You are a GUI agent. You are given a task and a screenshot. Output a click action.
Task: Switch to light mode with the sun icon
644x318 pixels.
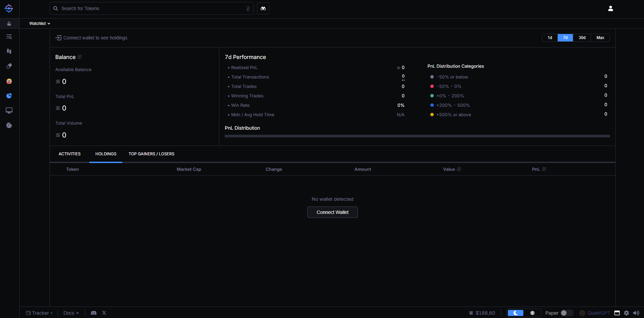coord(532,313)
